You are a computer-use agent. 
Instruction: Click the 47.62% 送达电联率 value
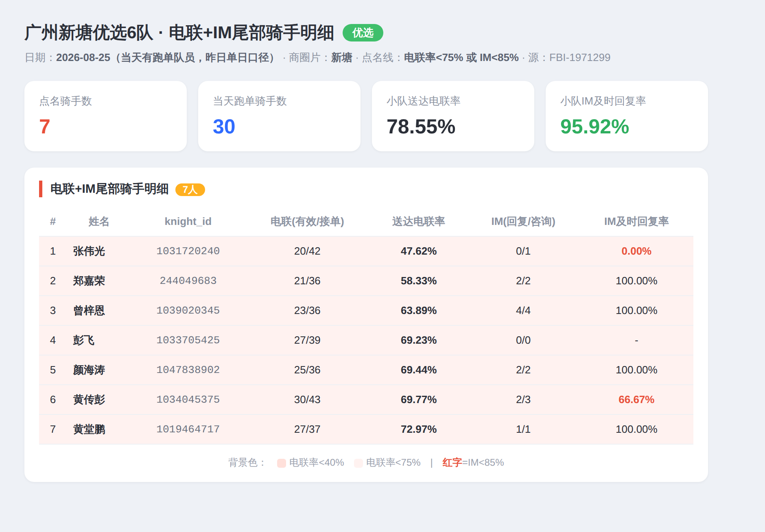tap(418, 251)
